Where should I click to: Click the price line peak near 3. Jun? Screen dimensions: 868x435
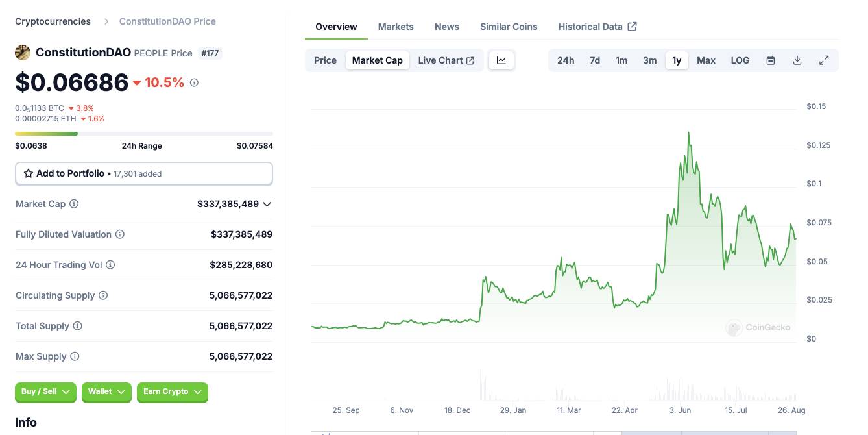[688, 133]
